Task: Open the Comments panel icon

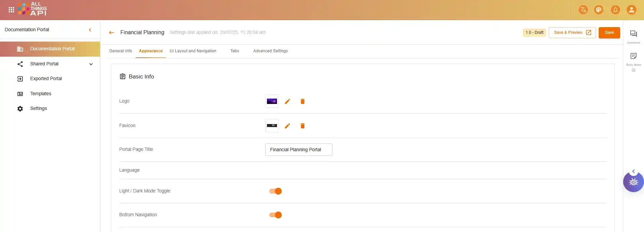Action: click(633, 34)
